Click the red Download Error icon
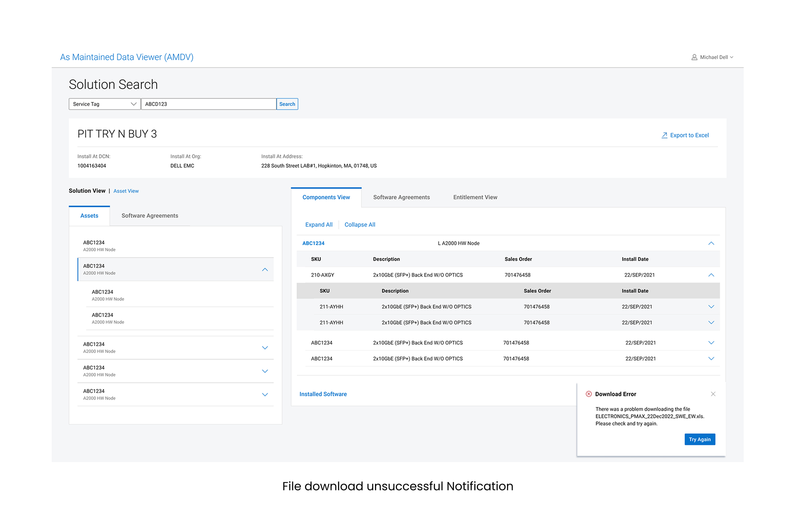Screen dimensions: 796x532 click(589, 394)
